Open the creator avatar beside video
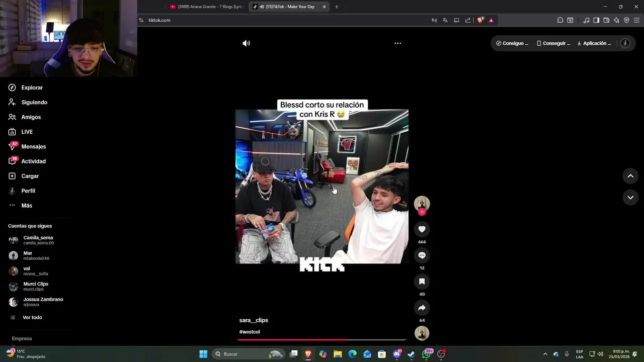The image size is (644, 362). tap(422, 203)
